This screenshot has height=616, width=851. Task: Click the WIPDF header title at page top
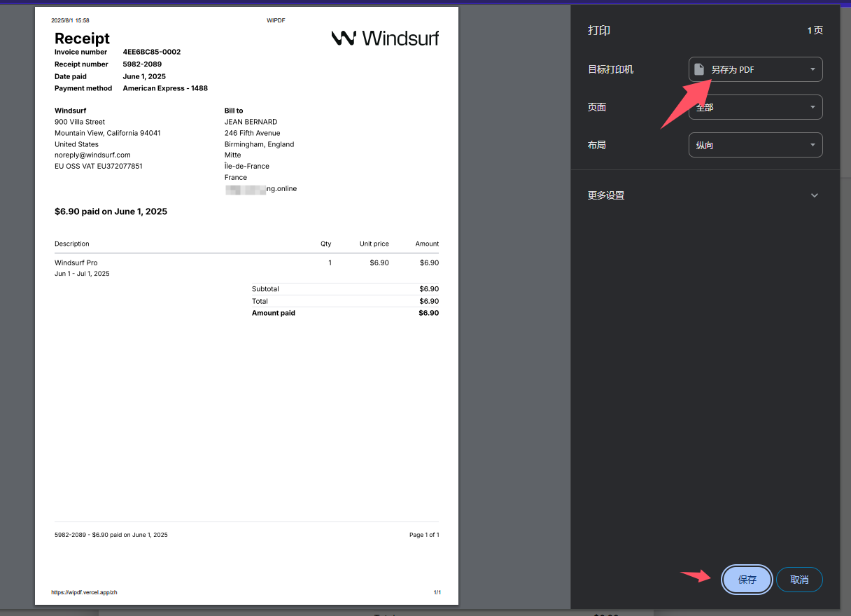coord(276,20)
